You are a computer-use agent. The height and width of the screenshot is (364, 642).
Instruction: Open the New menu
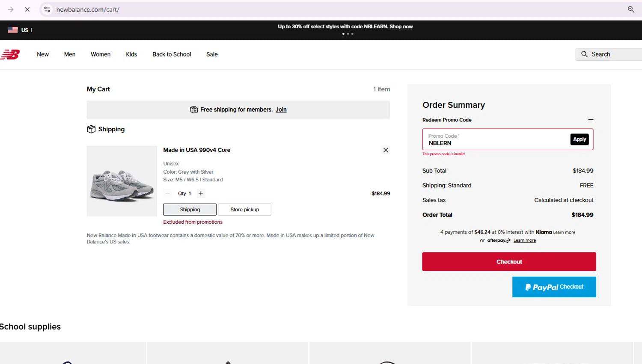coord(43,54)
